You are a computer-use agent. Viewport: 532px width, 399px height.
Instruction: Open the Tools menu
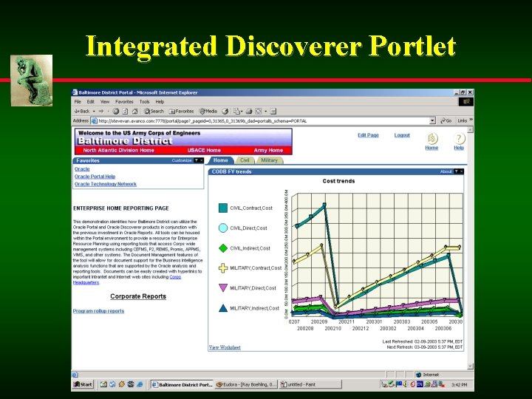coord(144,101)
